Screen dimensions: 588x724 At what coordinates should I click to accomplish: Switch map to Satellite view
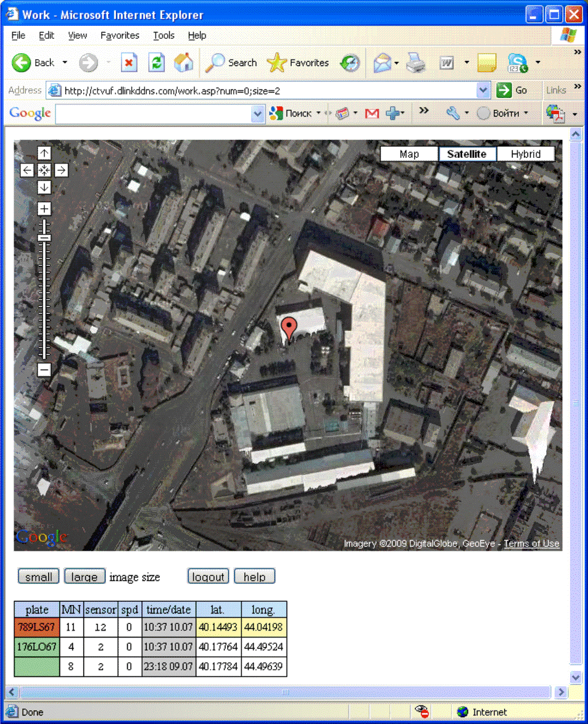tap(467, 154)
